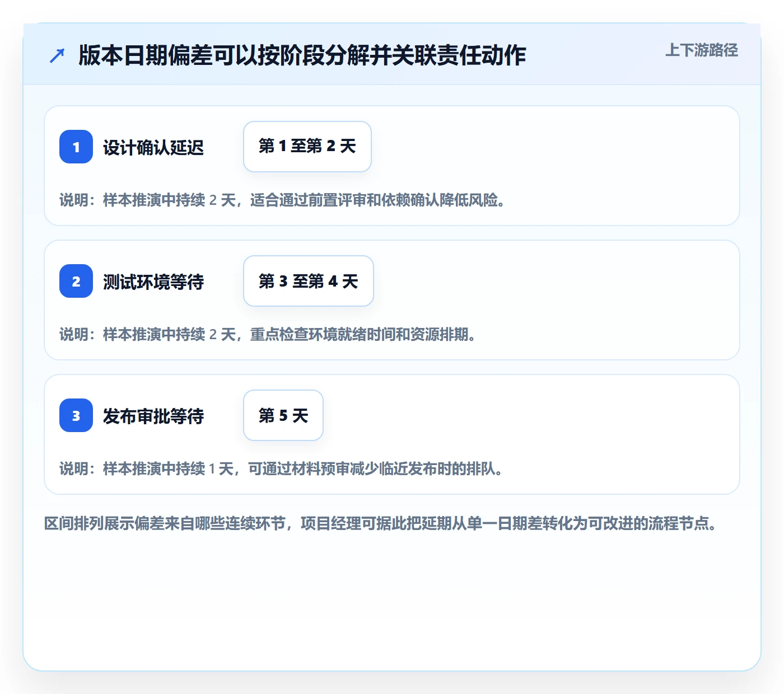This screenshot has width=784, height=694.
Task: Click the description mentioning 材料预审减少临近发布时的排队
Action: (x=282, y=468)
